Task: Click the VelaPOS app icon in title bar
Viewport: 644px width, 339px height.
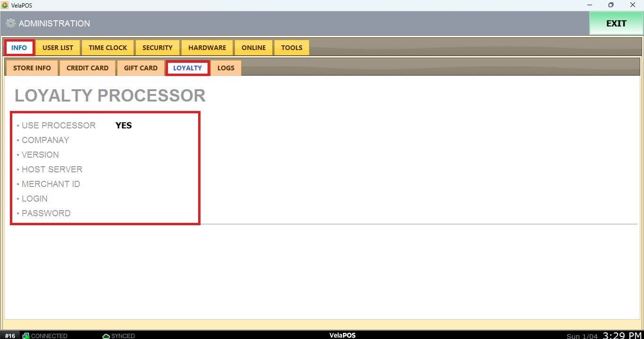Action: point(5,5)
